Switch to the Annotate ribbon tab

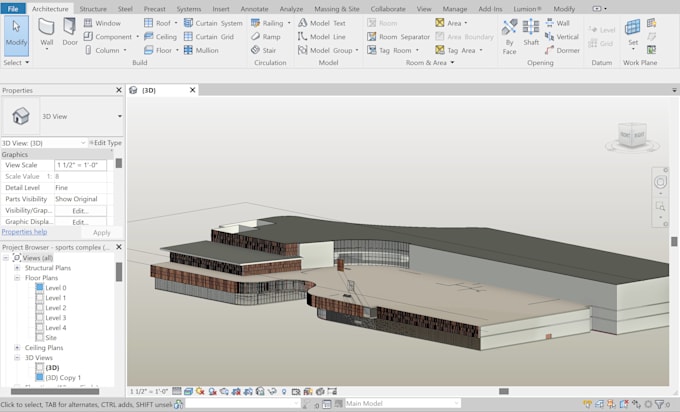tap(254, 9)
